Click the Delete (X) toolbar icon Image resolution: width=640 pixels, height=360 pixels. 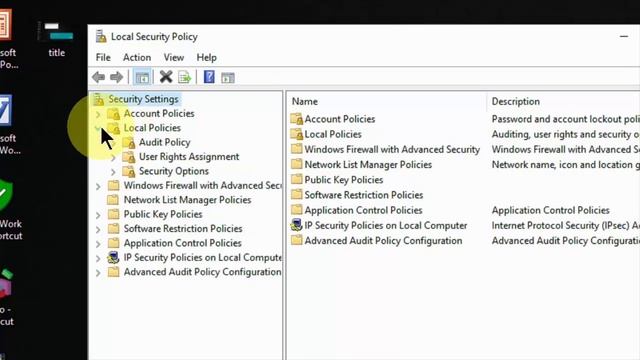(166, 77)
